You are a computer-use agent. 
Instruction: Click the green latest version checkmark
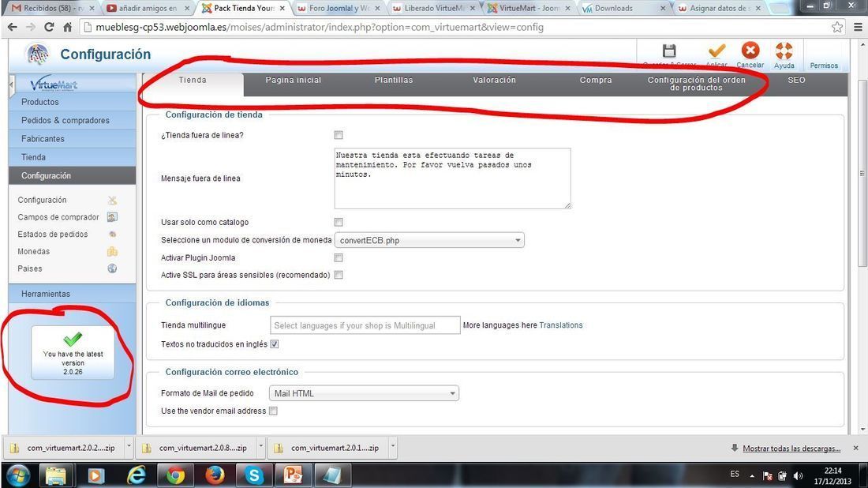73,339
